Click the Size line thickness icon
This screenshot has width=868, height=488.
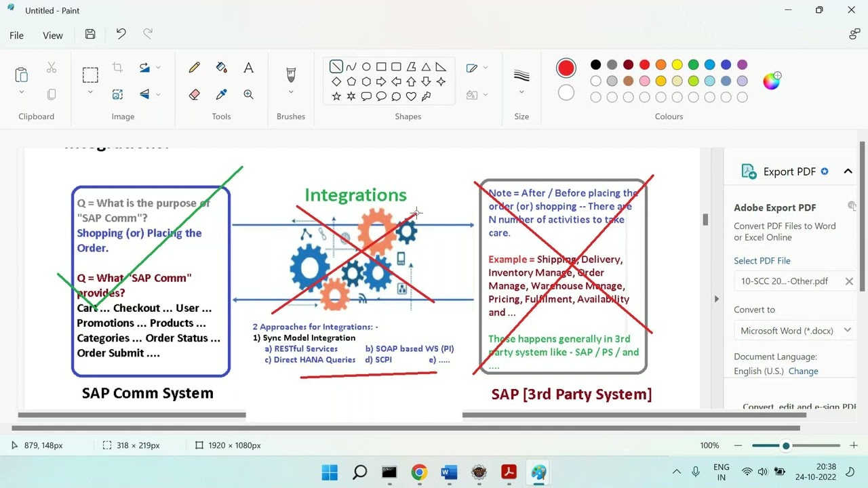pos(521,75)
